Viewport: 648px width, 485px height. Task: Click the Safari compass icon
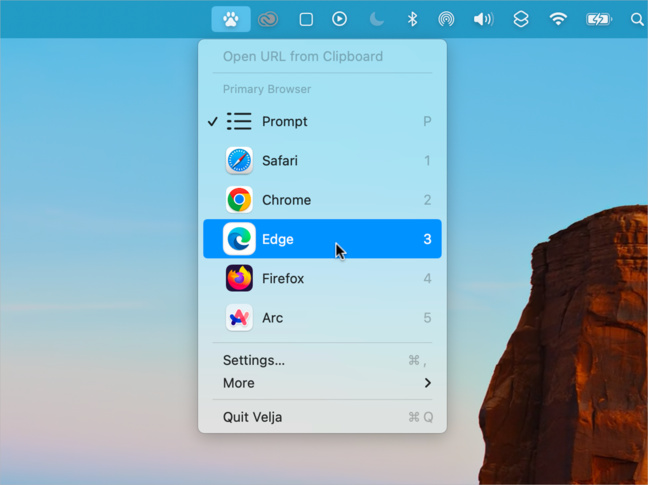click(239, 161)
